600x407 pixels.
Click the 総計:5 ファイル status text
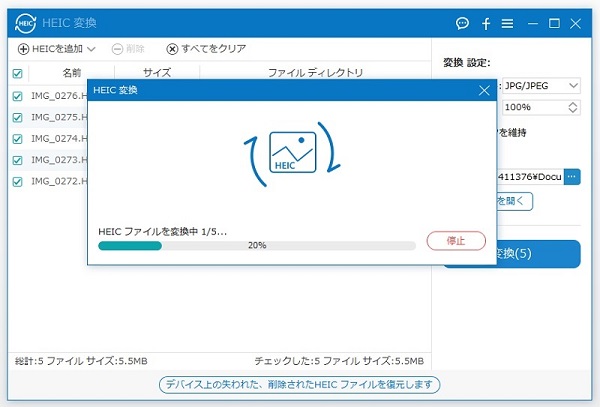point(81,361)
